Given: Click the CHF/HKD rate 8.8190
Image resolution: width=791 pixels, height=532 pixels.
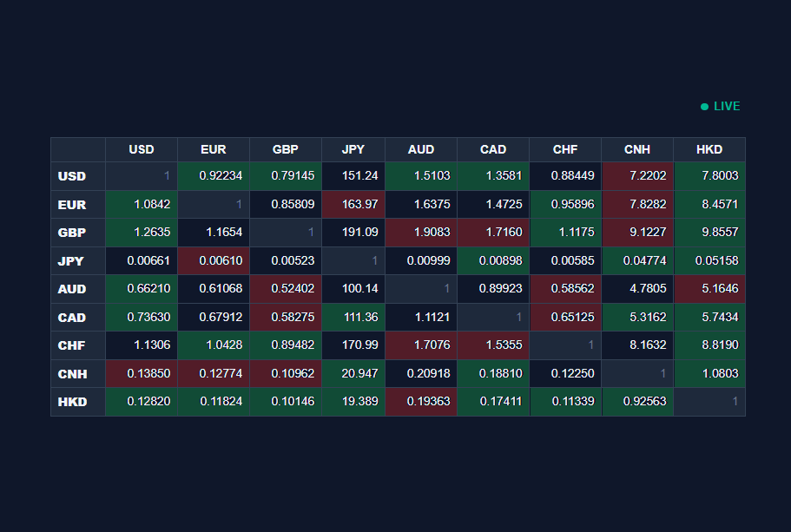Looking at the screenshot, I should 709,345.
